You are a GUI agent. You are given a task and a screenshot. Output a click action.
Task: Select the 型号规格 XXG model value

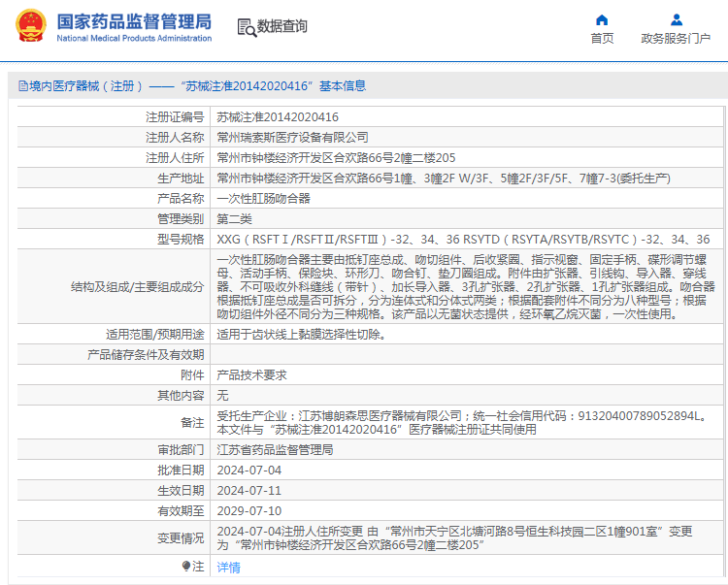pos(463,240)
